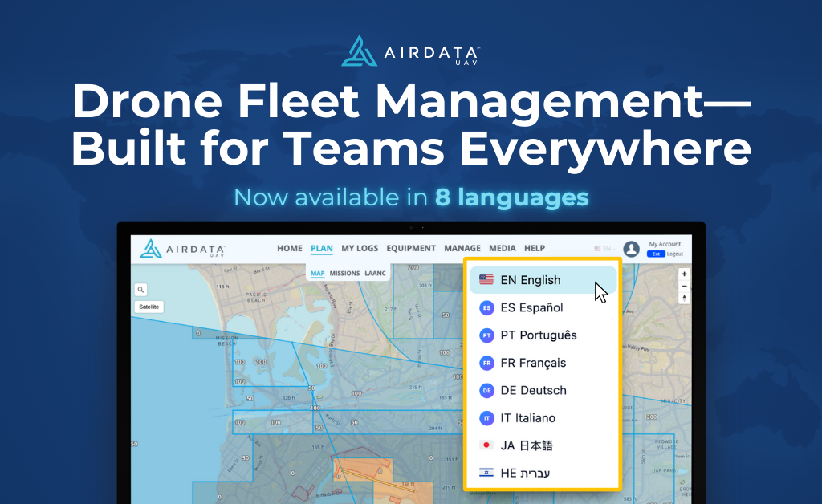822x504 pixels.
Task: Zoom in the map with plus button
Action: pos(684,274)
